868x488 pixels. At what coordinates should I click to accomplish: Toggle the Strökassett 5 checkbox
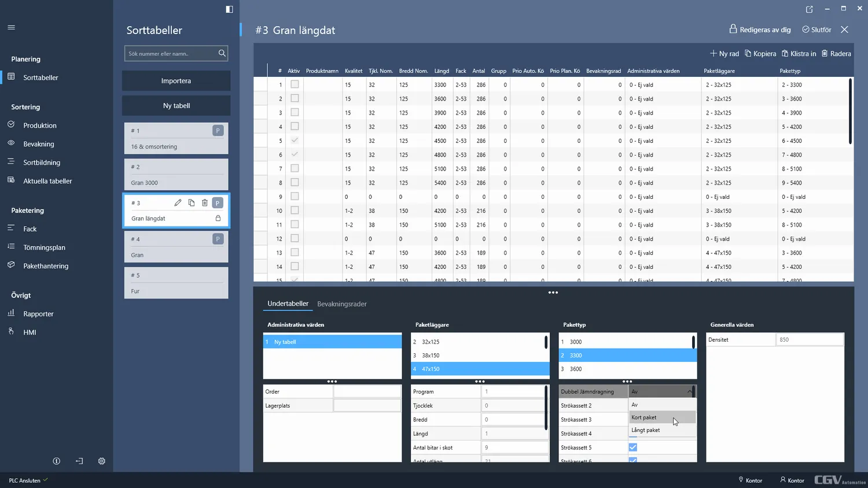pos(633,448)
